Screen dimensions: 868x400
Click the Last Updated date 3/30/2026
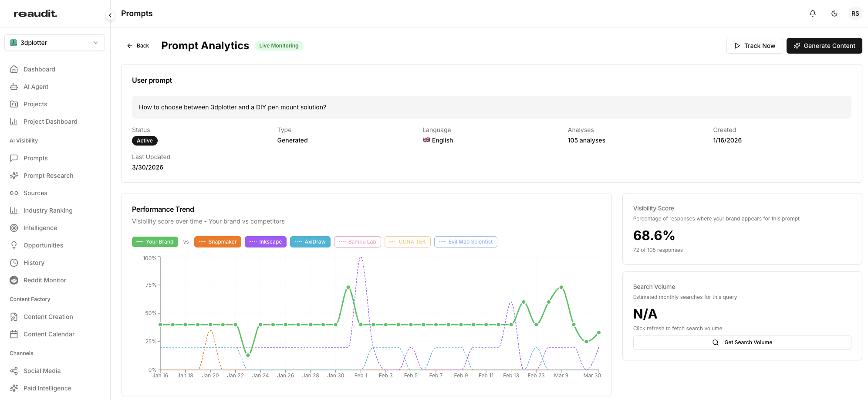click(x=148, y=167)
